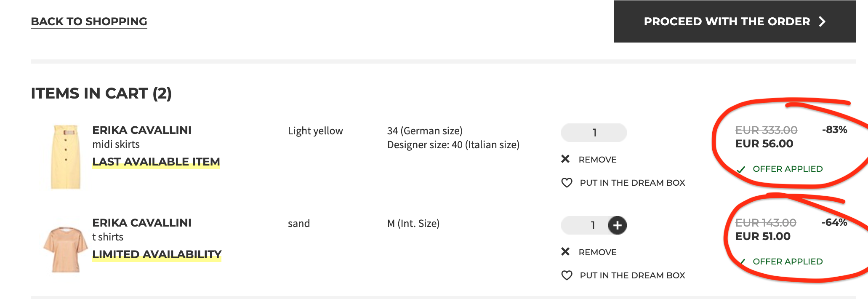This screenshot has height=299, width=868.
Task: Click Put in the Dream Box for skirt
Action: 632,183
